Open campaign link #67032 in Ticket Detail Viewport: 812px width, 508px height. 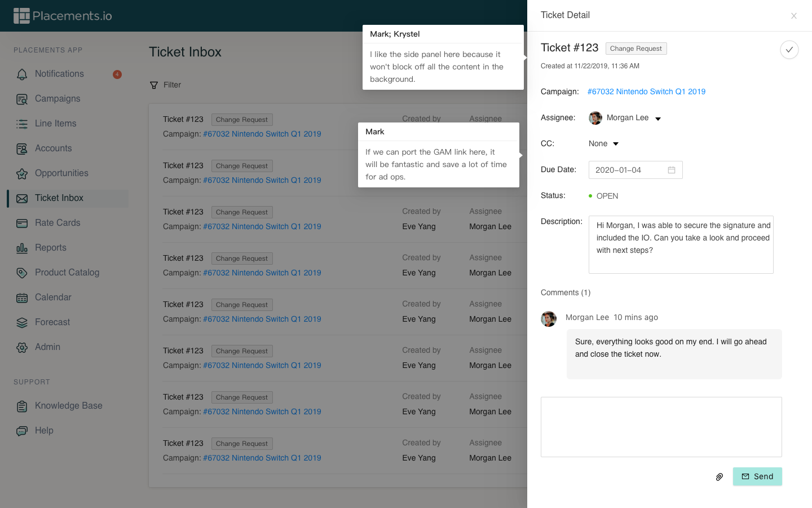coord(646,91)
